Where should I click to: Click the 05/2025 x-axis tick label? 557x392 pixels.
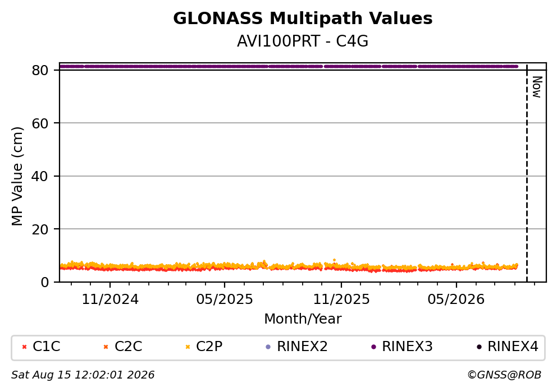pos(225,300)
